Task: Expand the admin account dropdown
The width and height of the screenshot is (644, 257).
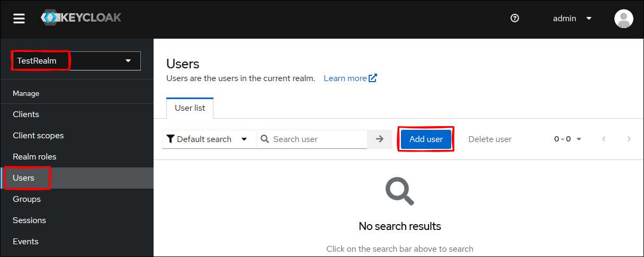Action: (x=572, y=19)
